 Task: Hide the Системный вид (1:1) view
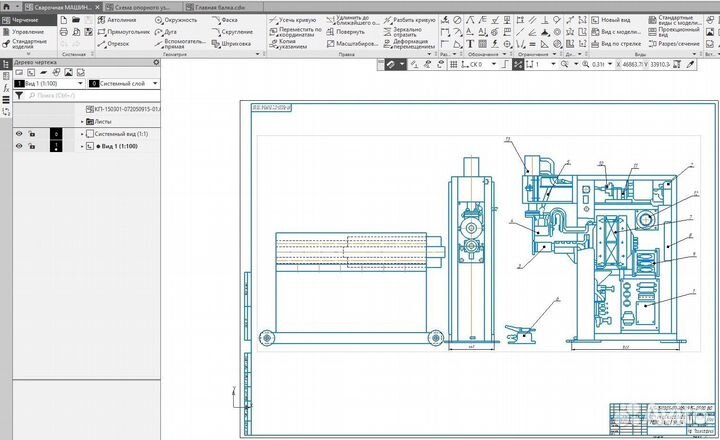(18, 133)
